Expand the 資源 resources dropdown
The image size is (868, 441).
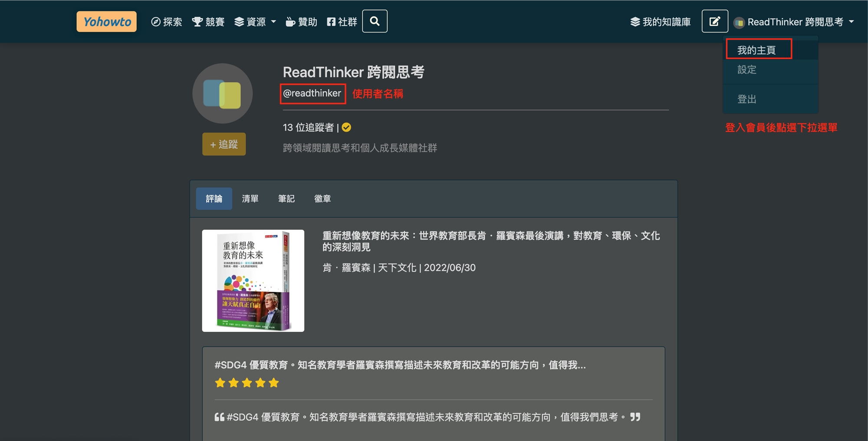coord(255,22)
